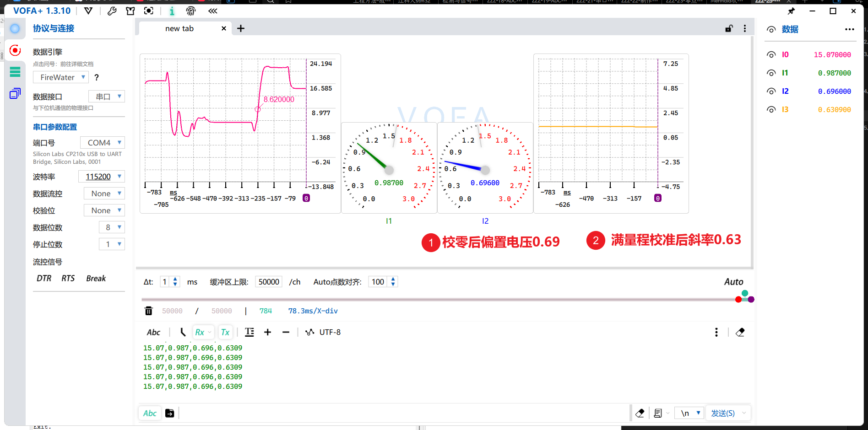Toggle visibility of channel I2

pyautogui.click(x=771, y=91)
